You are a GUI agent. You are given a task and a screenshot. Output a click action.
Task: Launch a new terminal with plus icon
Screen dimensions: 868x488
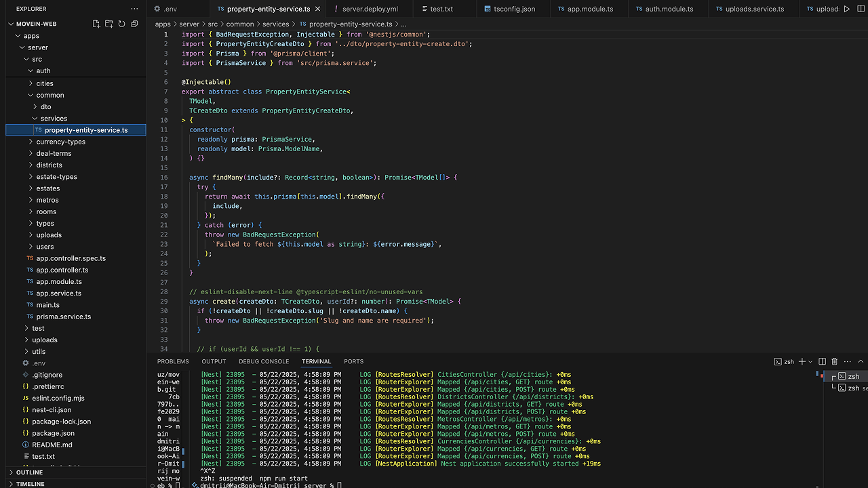coord(802,361)
